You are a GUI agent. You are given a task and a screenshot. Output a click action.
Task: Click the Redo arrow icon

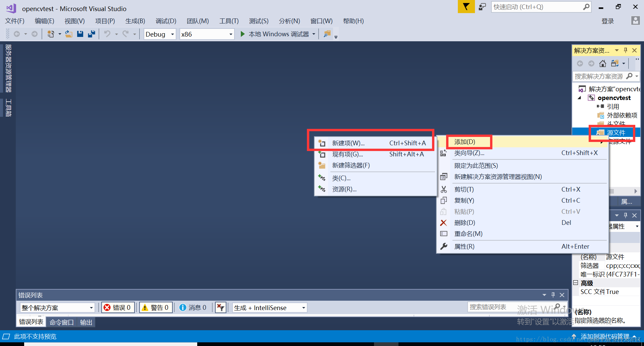point(126,34)
